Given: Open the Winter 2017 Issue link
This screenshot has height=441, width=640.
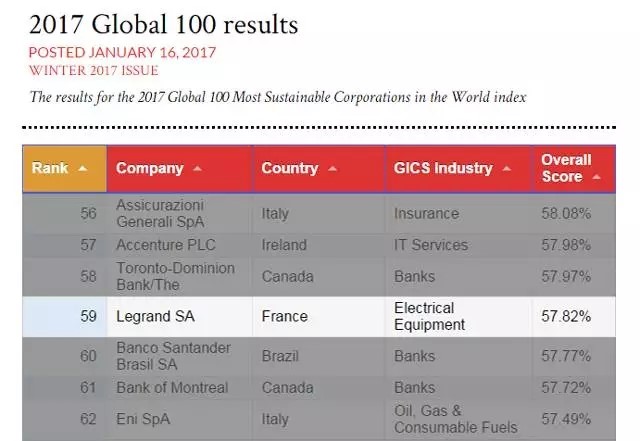Looking at the screenshot, I should pyautogui.click(x=93, y=70).
